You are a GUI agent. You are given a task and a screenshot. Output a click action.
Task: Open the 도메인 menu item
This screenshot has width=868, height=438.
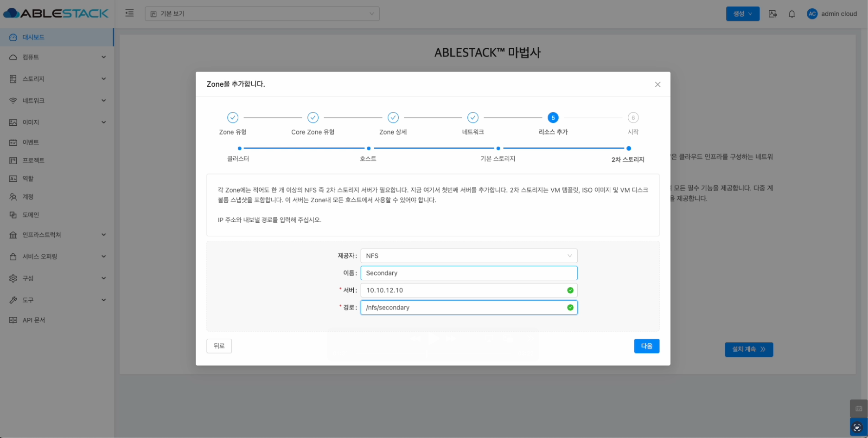[x=31, y=215]
